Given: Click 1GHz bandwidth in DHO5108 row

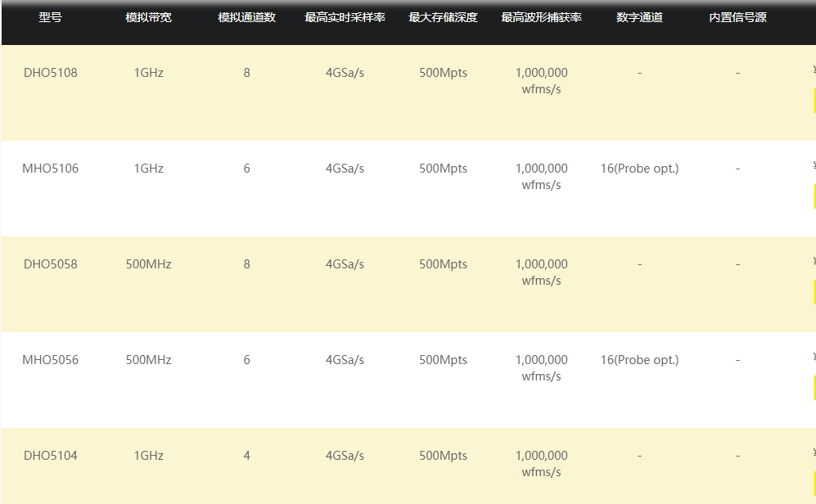Looking at the screenshot, I should [149, 73].
